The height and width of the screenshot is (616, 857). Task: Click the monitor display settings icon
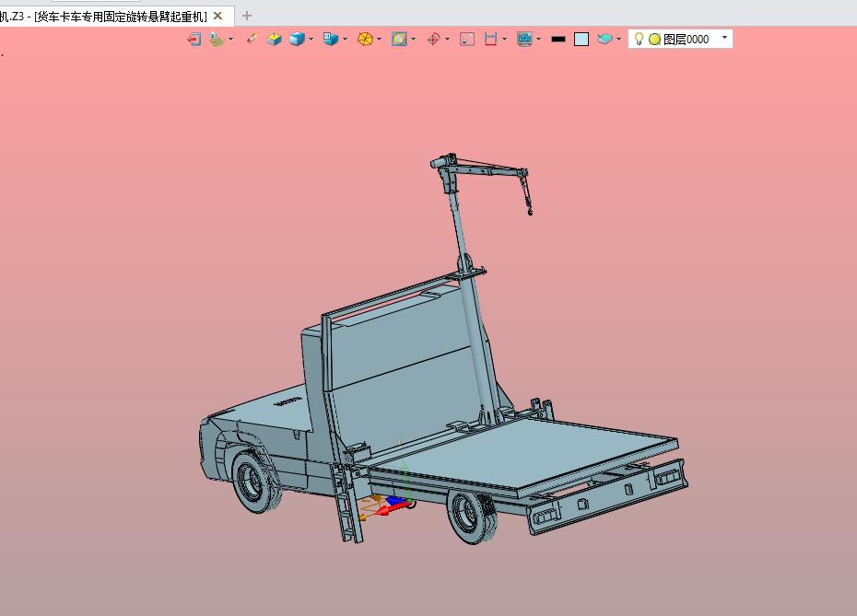[x=524, y=39]
